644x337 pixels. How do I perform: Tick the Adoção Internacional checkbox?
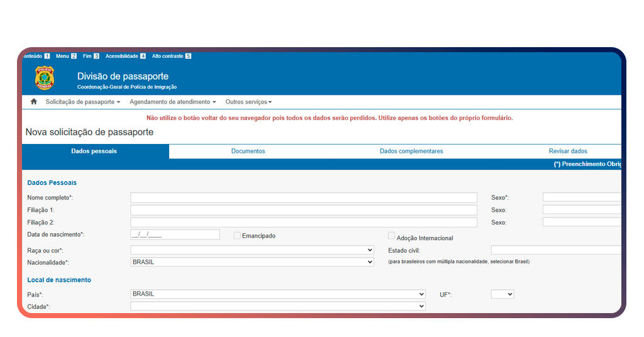[391, 236]
